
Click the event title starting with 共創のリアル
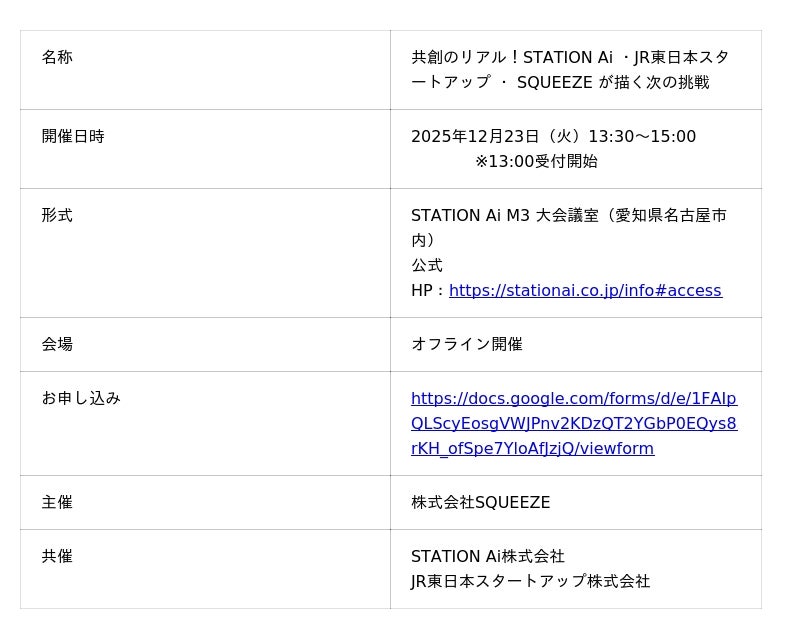click(x=570, y=58)
